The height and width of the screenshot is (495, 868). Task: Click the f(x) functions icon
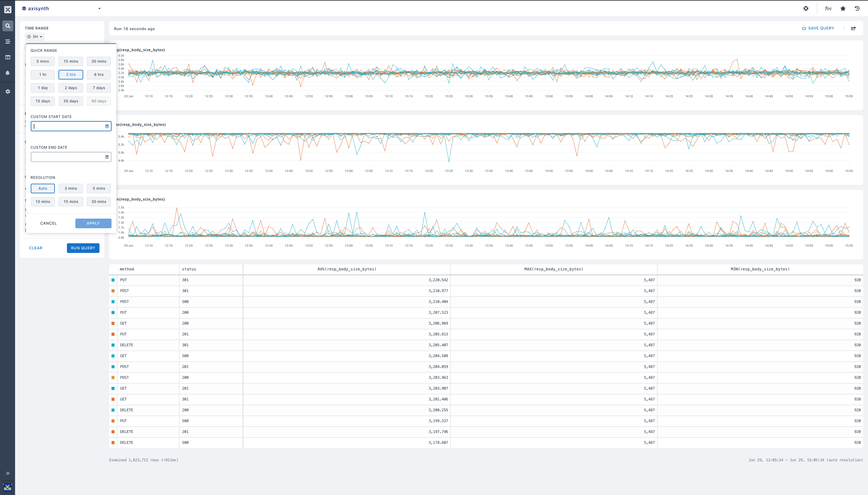828,8
